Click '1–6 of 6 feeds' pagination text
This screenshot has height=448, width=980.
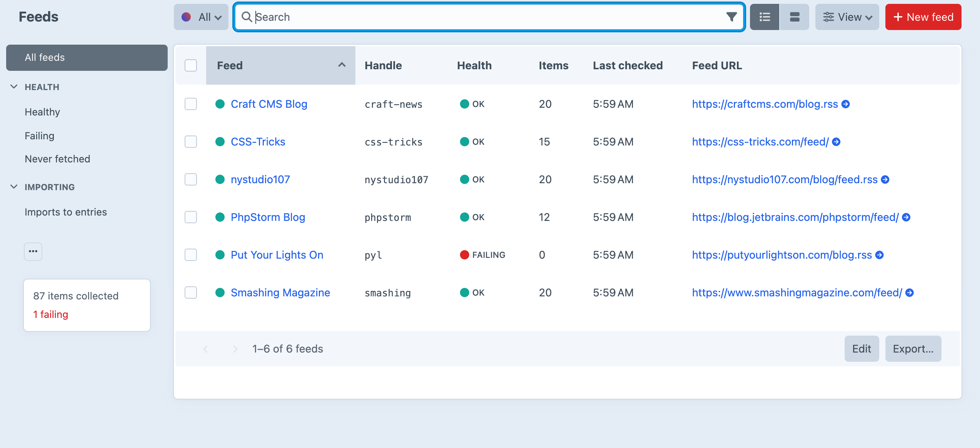pos(288,349)
